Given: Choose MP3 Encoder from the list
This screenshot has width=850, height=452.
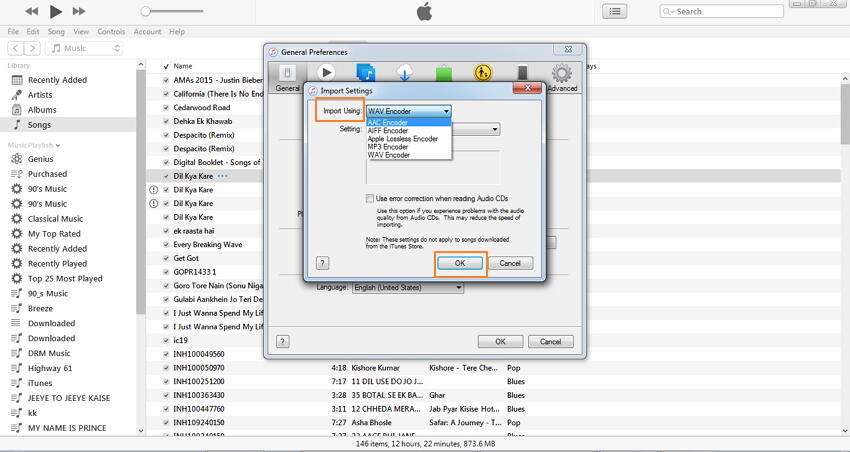Looking at the screenshot, I should click(409, 147).
